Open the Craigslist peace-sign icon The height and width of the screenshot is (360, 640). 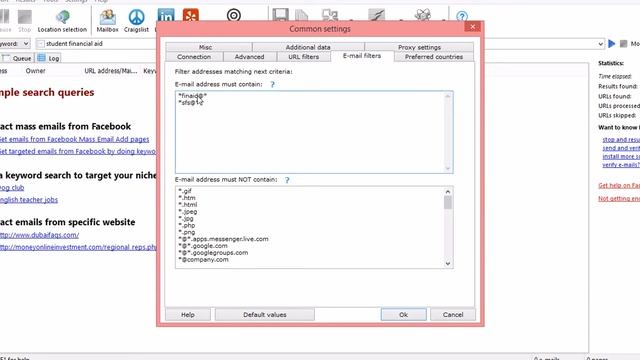click(x=136, y=21)
